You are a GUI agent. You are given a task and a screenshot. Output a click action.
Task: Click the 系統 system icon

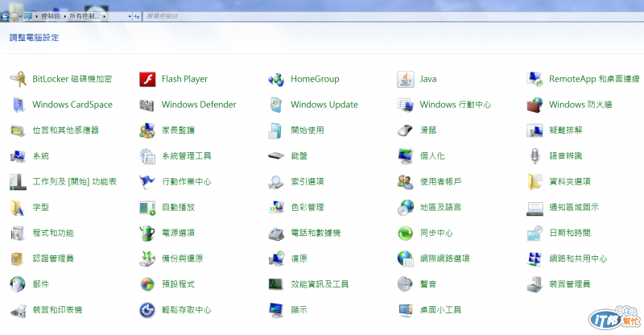pyautogui.click(x=18, y=156)
